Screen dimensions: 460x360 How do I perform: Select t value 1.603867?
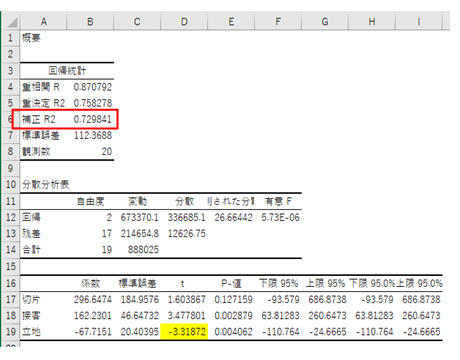[187, 299]
